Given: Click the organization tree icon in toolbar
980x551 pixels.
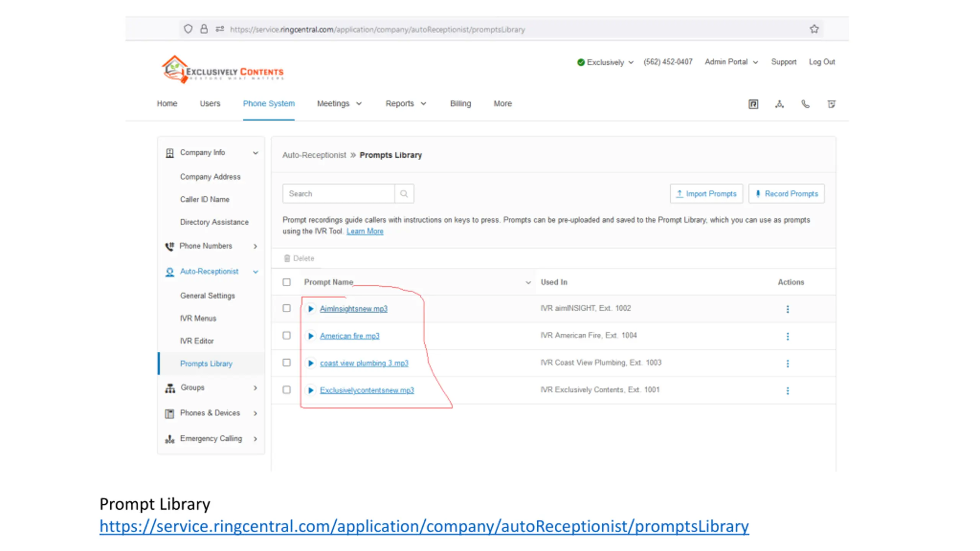Looking at the screenshot, I should [x=779, y=104].
